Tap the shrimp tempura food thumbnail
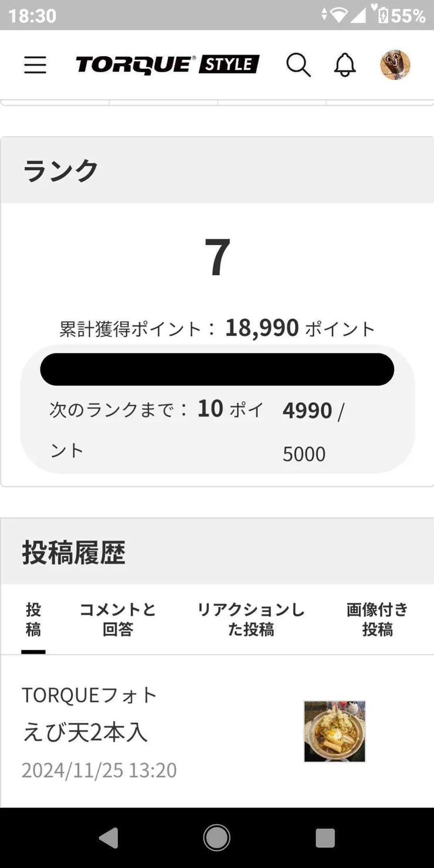434x868 pixels. (334, 730)
